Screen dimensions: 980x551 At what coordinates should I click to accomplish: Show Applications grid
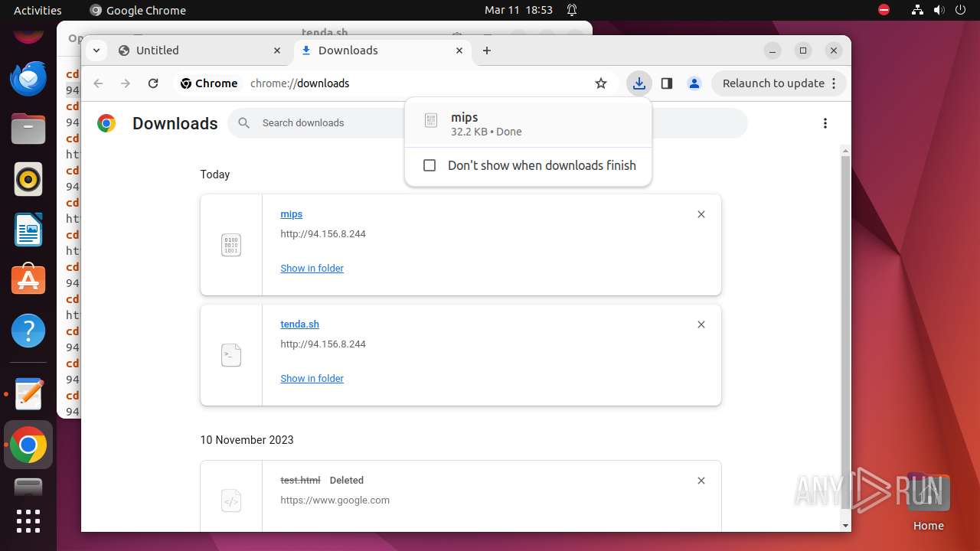tap(28, 521)
